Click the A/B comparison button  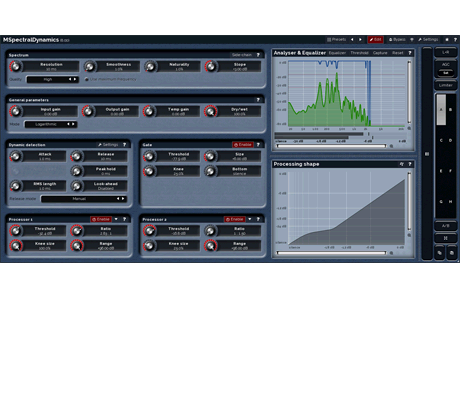(446, 226)
